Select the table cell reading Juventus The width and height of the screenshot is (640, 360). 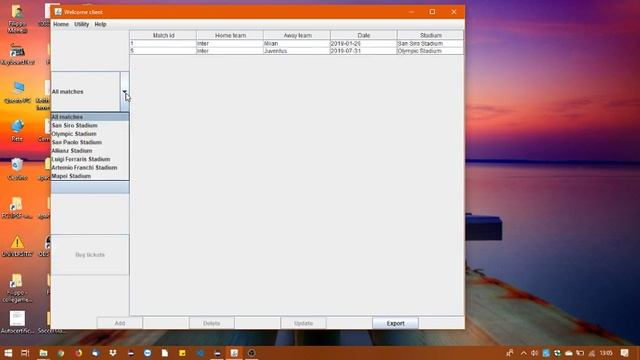pyautogui.click(x=297, y=51)
